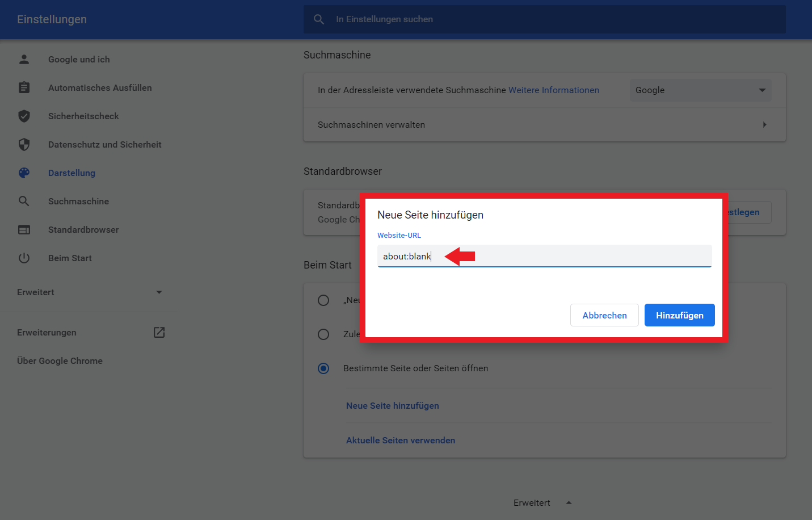Viewport: 812px width, 520px height.
Task: Expand the Erweitert section in sidebar
Action: click(x=89, y=292)
